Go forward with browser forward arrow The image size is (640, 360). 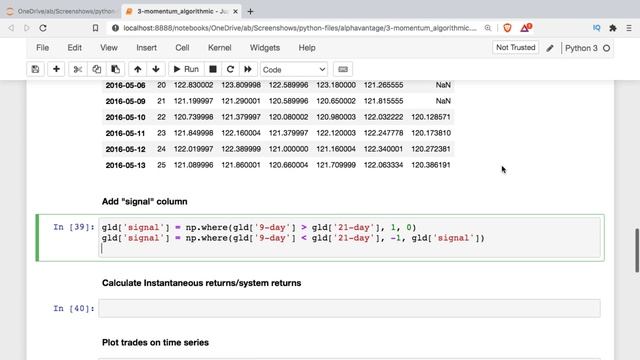click(27, 28)
